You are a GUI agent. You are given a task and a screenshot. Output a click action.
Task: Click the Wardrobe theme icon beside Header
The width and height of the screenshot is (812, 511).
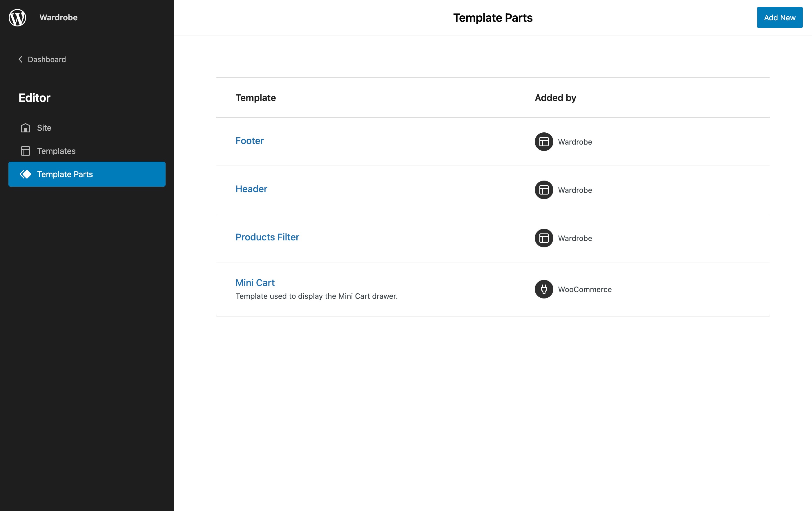(543, 190)
